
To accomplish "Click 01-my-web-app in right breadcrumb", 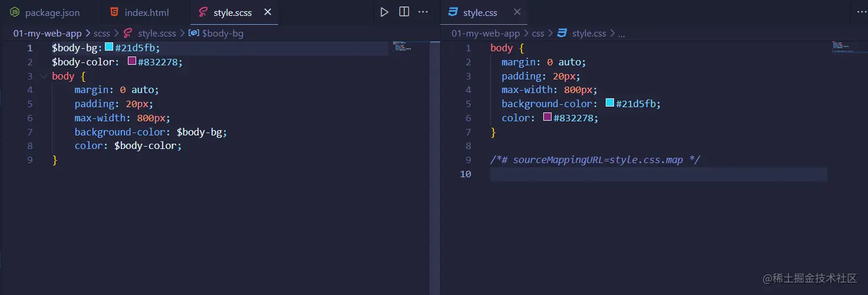I will [x=486, y=34].
